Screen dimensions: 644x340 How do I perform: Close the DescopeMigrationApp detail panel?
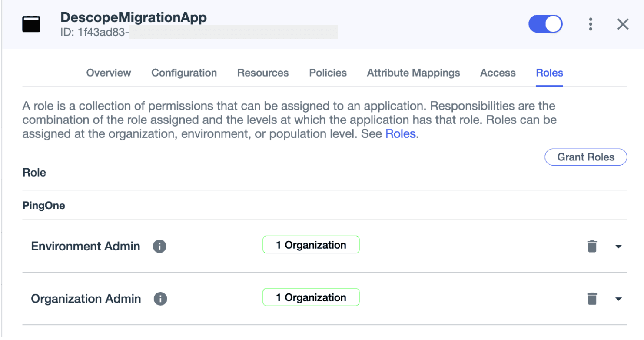tap(623, 24)
